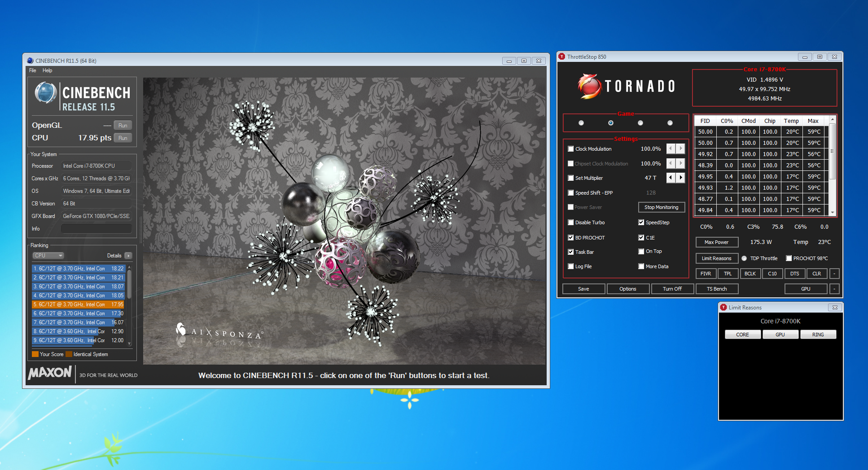This screenshot has width=868, height=470.
Task: Open the TS Bench button
Action: pos(716,289)
